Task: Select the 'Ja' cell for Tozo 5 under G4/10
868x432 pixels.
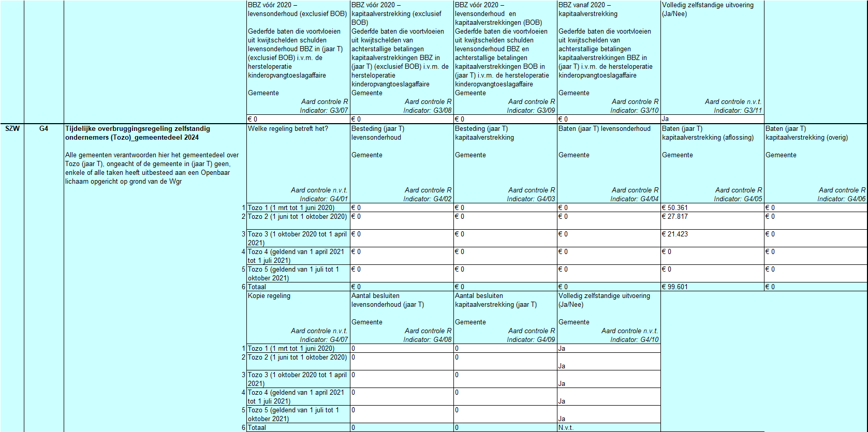Action: [609, 414]
